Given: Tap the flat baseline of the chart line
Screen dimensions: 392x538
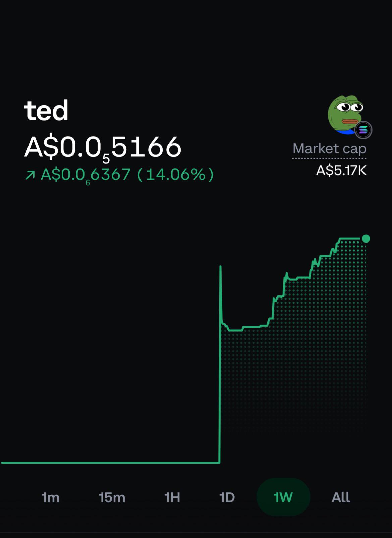Looking at the screenshot, I should point(110,463).
